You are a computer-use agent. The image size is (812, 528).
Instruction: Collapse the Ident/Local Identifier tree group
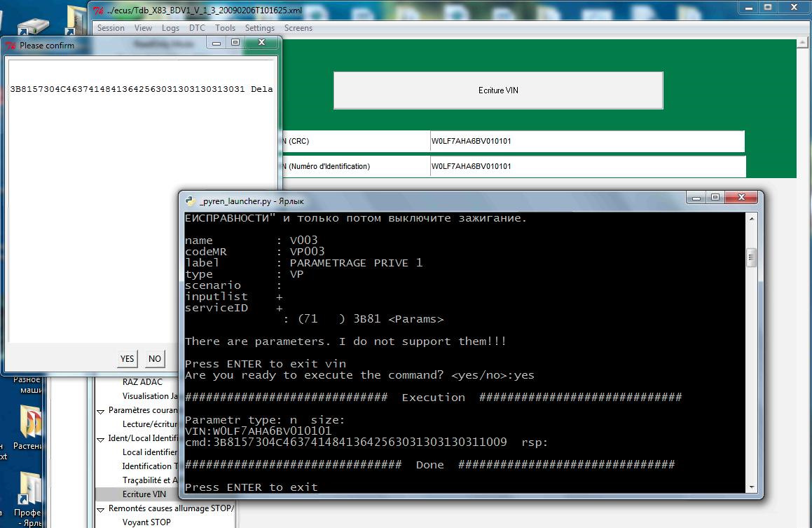coord(102,438)
